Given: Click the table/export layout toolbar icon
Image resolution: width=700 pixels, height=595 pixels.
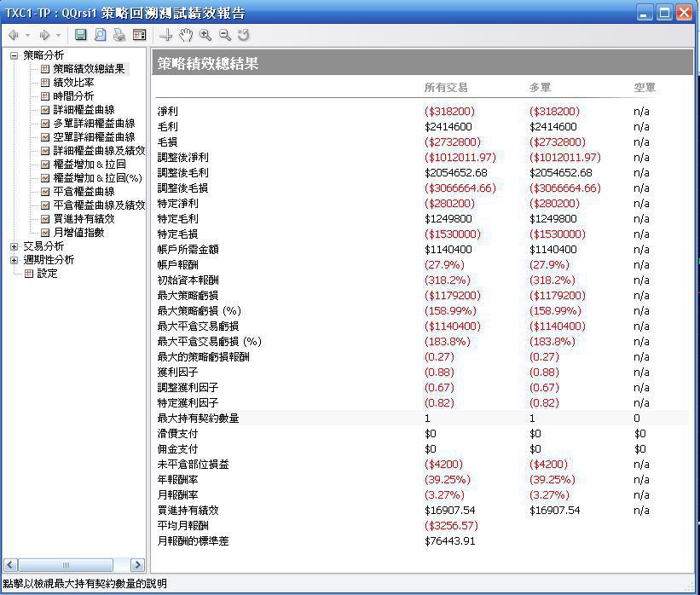Looking at the screenshot, I should point(139,35).
